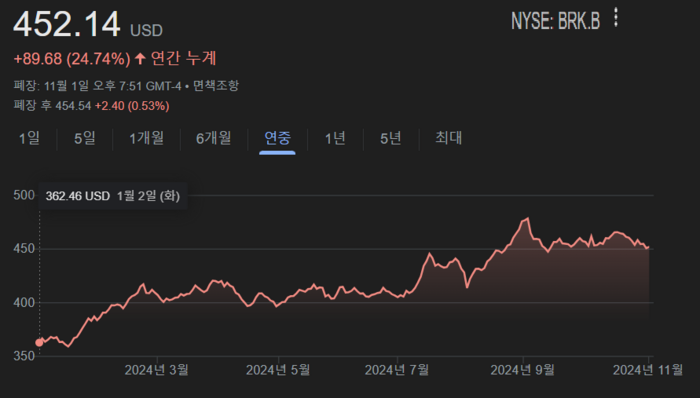Open the 면책조항 disclaimer link
This screenshot has width=700, height=398.
pos(216,86)
